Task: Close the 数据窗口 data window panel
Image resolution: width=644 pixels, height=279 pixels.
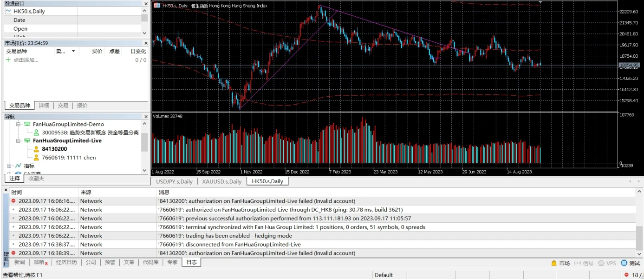Action: [x=145, y=4]
